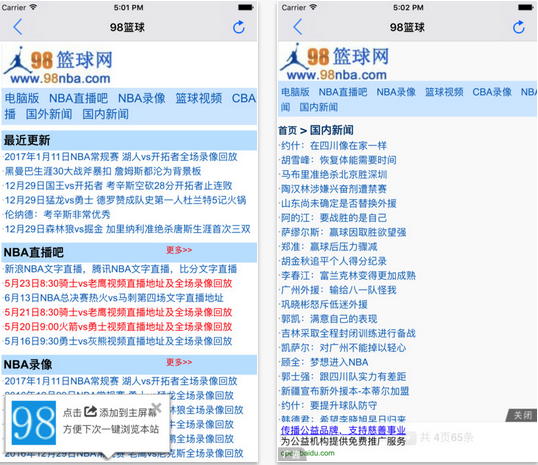Tap back arrow in right phone screen
The image size is (538, 465).
pyautogui.click(x=297, y=27)
